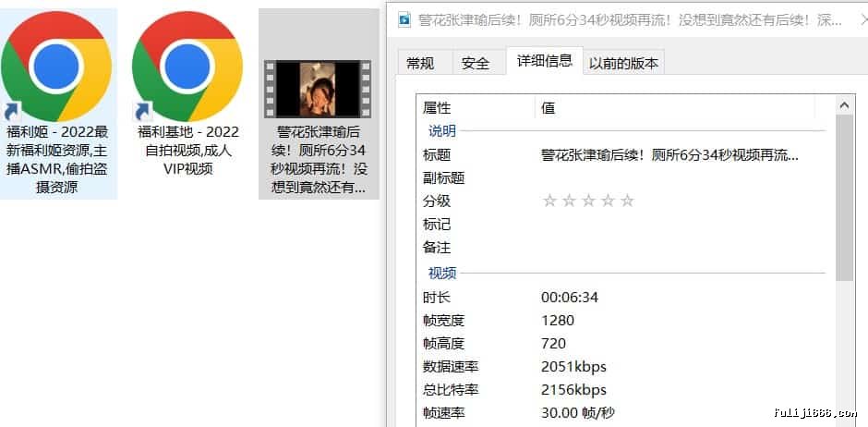
Task: Click the 视频 section heading
Action: pos(442,273)
